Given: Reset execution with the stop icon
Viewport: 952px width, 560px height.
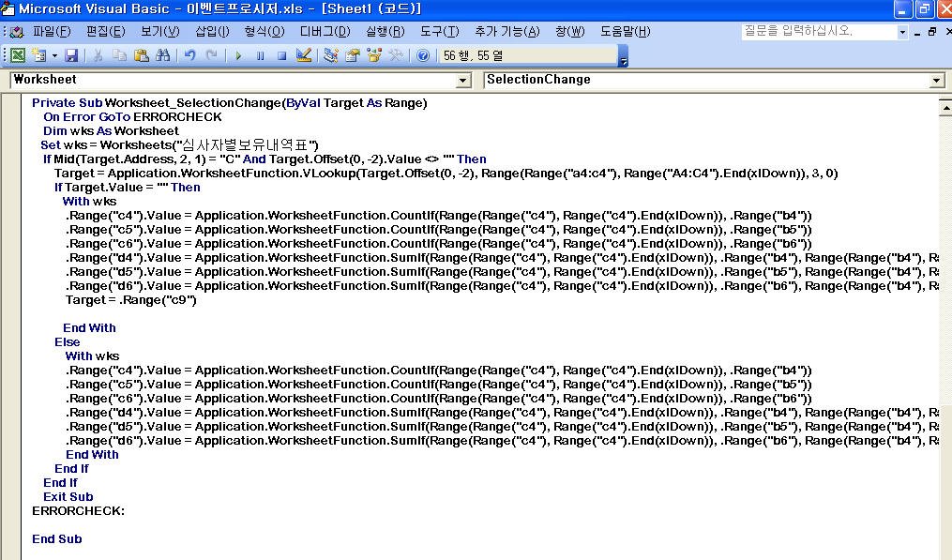Looking at the screenshot, I should click(281, 56).
